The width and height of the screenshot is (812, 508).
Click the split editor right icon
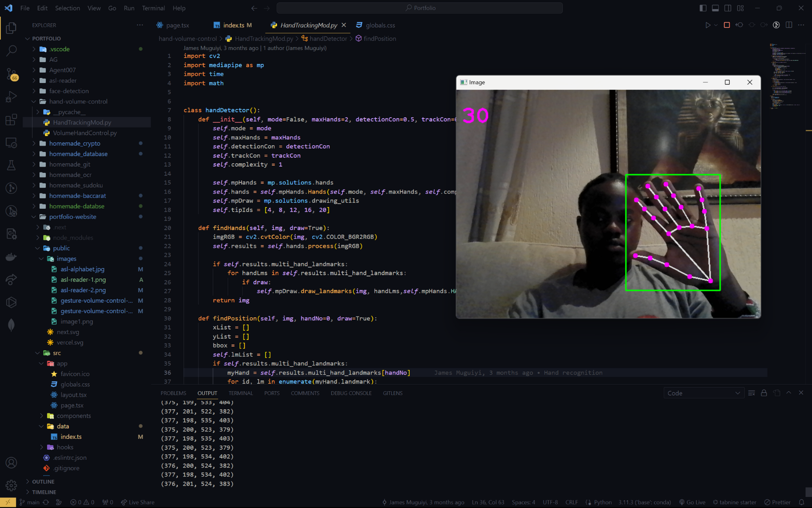coord(789,25)
